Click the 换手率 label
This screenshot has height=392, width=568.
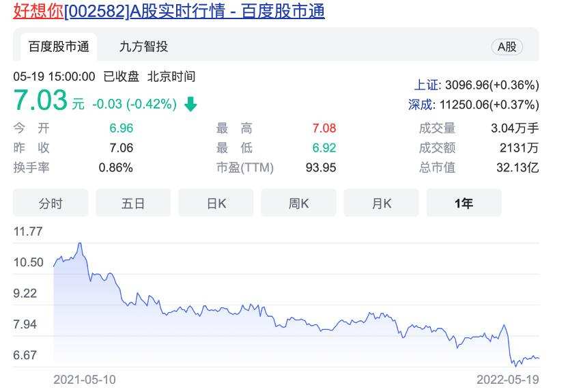(31, 167)
